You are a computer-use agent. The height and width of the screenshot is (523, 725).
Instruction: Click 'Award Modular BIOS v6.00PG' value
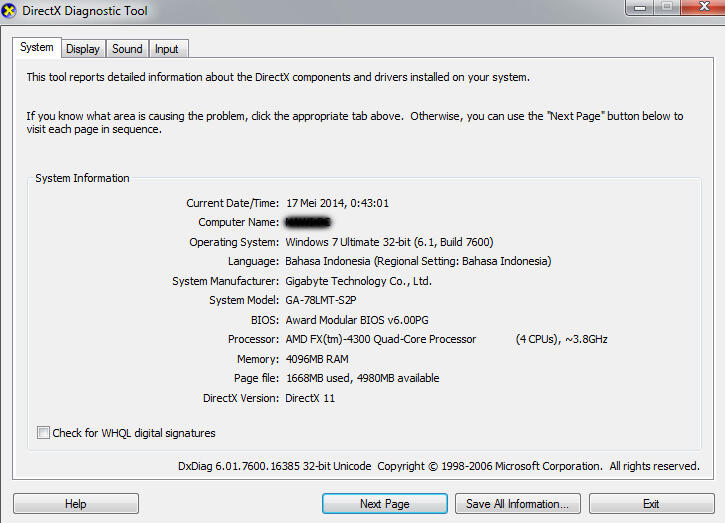click(357, 320)
